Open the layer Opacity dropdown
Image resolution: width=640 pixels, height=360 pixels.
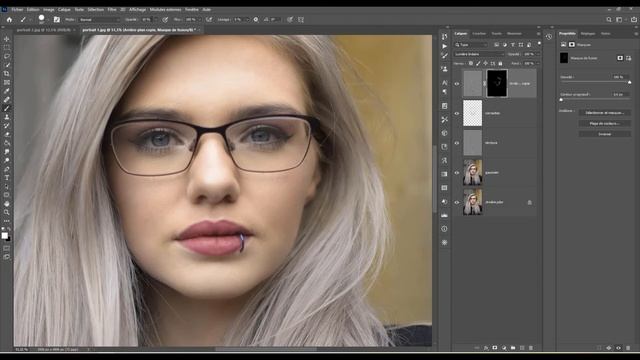click(537, 54)
